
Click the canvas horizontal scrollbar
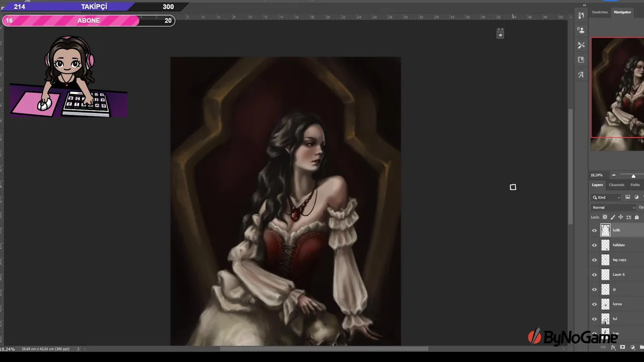tap(324, 348)
